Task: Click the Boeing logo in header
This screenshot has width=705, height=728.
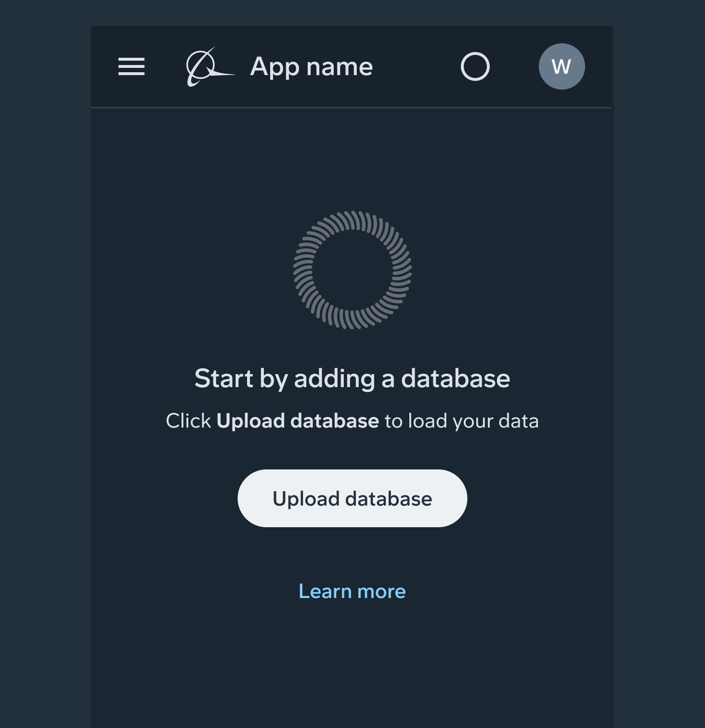Action: click(x=210, y=67)
